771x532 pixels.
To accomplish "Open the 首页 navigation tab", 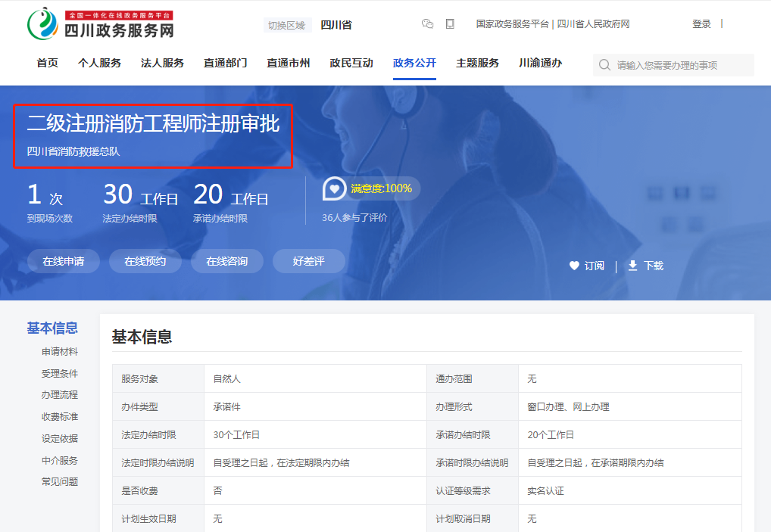I will click(47, 63).
